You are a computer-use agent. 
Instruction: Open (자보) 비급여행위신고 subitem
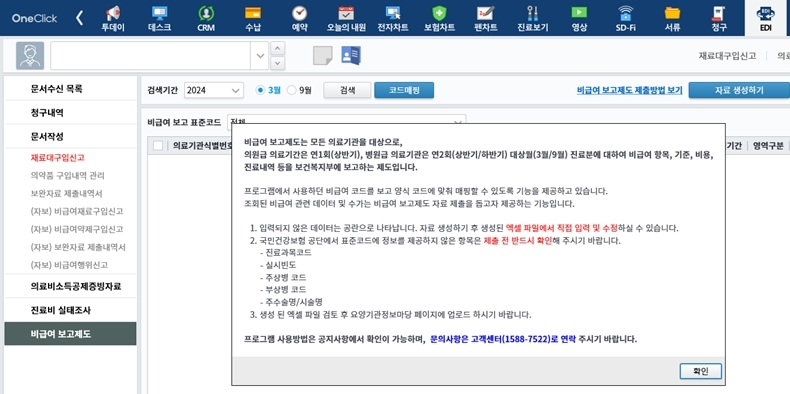[69, 265]
